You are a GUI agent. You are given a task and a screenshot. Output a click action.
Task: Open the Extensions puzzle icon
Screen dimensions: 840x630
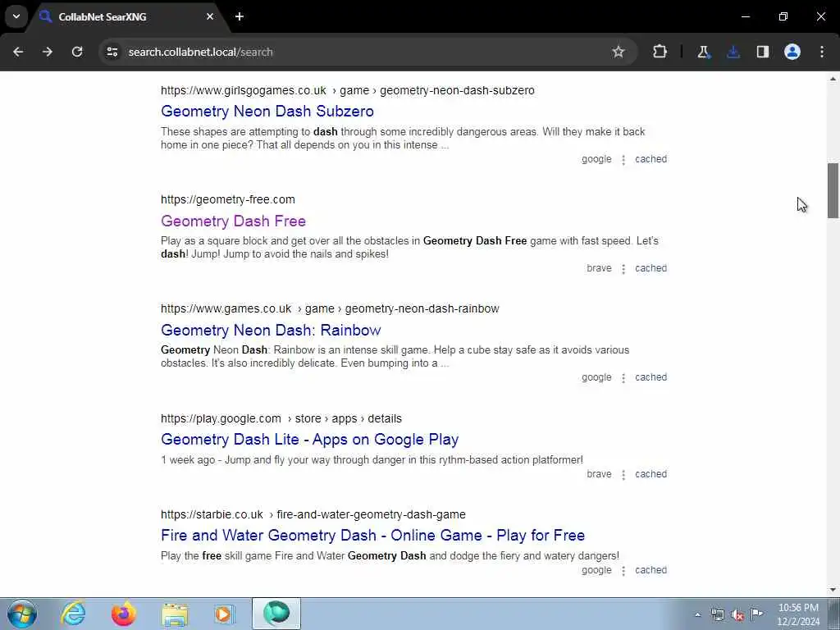point(660,52)
